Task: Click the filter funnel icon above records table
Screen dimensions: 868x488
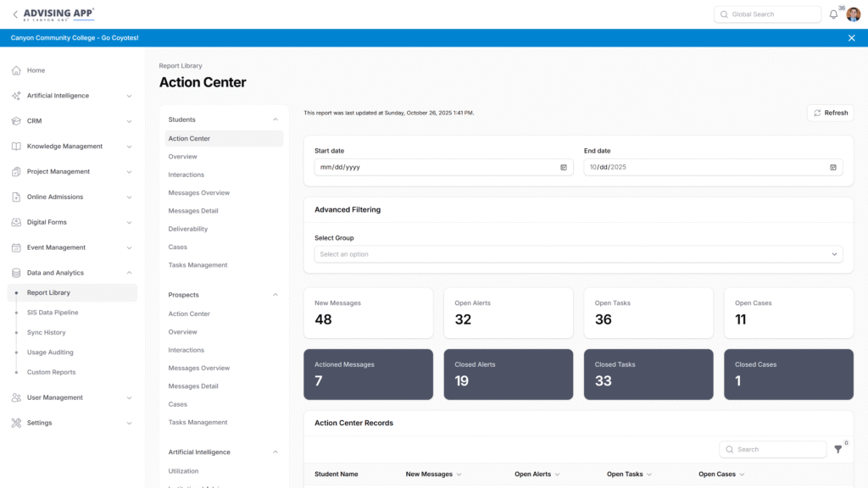Action: tap(838, 450)
